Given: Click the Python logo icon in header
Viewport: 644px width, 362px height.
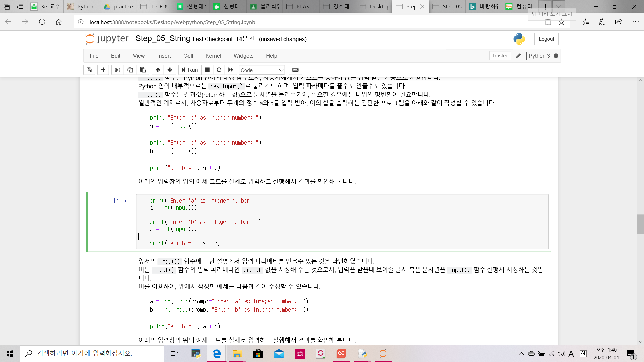Looking at the screenshot, I should [519, 39].
